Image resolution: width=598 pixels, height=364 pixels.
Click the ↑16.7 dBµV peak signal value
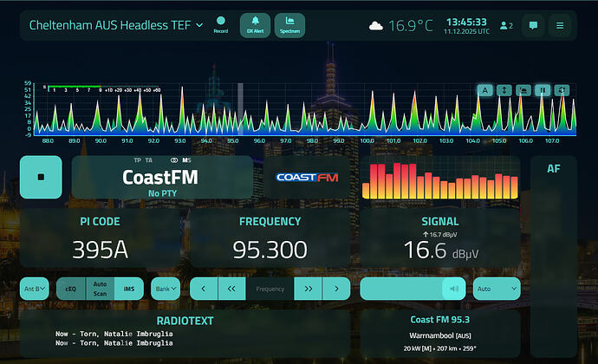point(439,235)
